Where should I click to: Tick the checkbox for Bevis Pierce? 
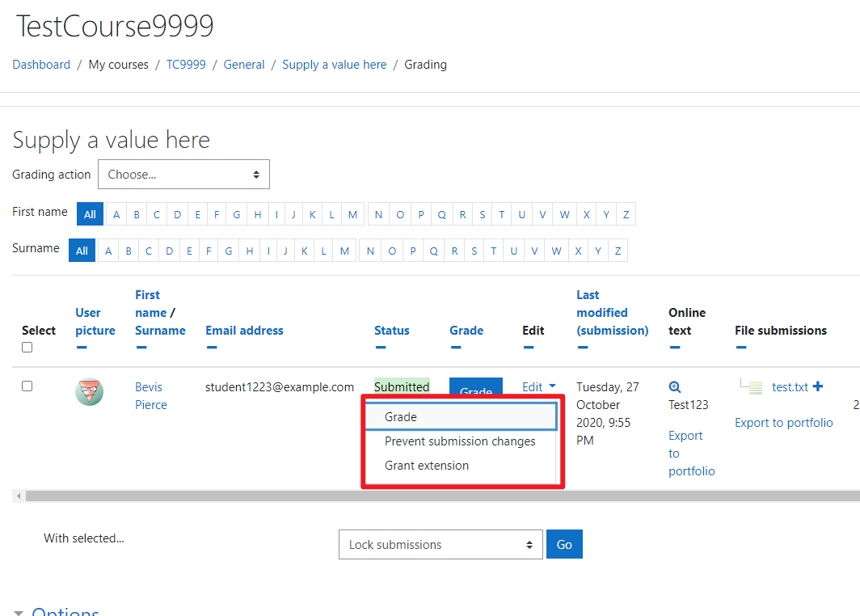(27, 386)
